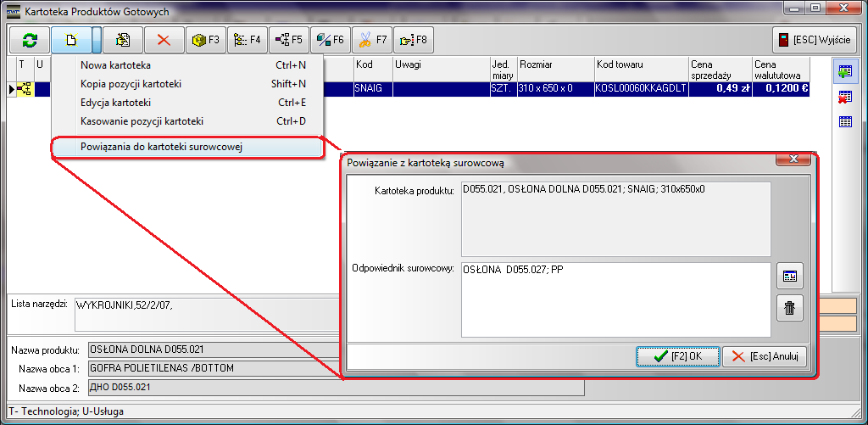Confirm with the [F2] OK button

pyautogui.click(x=677, y=356)
